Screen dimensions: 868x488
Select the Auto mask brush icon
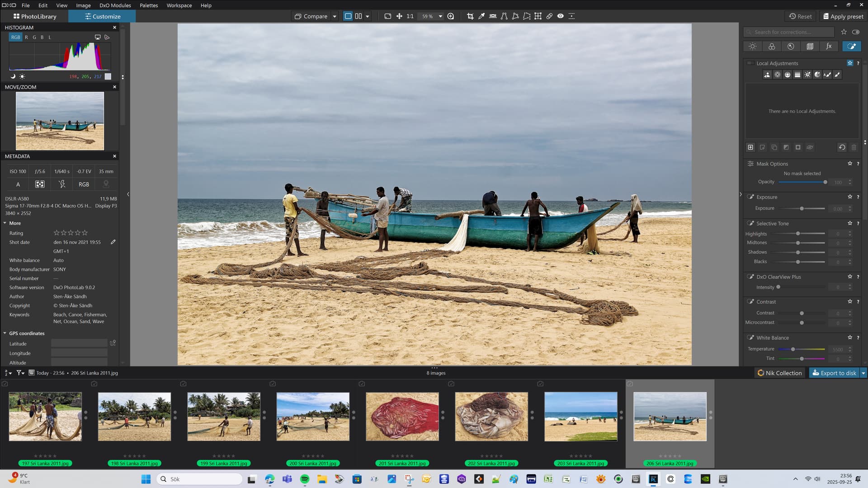[827, 75]
